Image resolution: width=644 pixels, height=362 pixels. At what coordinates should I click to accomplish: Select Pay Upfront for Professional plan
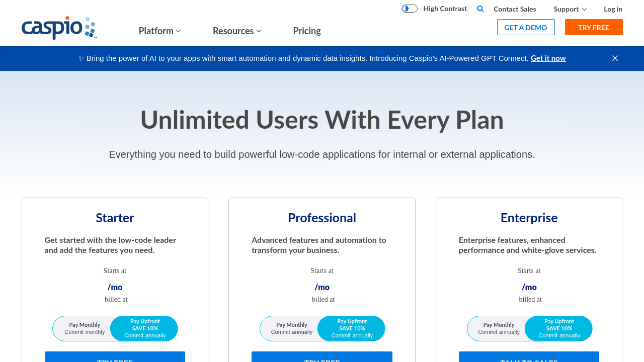352,328
